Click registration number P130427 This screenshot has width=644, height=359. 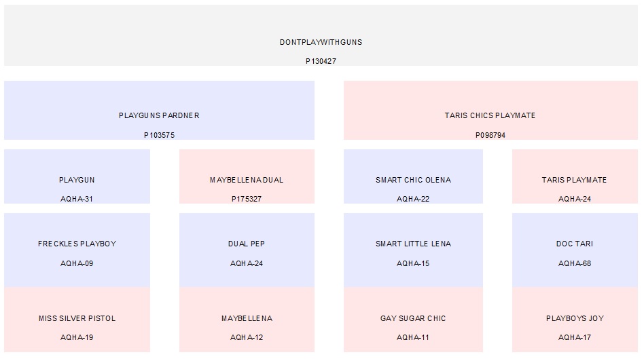(321, 61)
